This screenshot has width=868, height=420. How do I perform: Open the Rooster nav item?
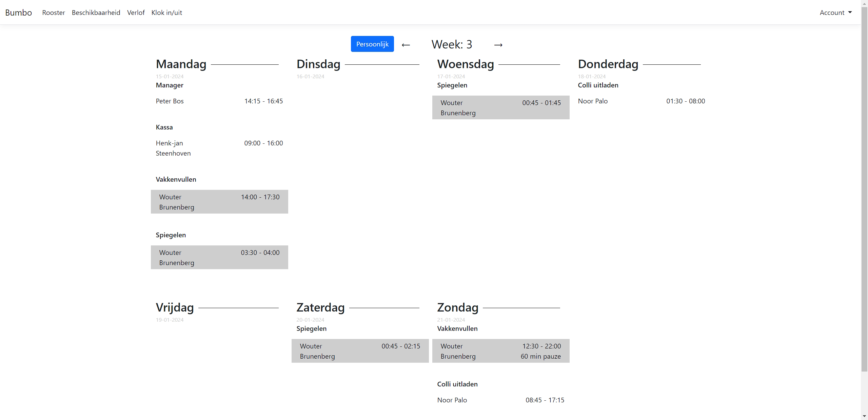(54, 13)
